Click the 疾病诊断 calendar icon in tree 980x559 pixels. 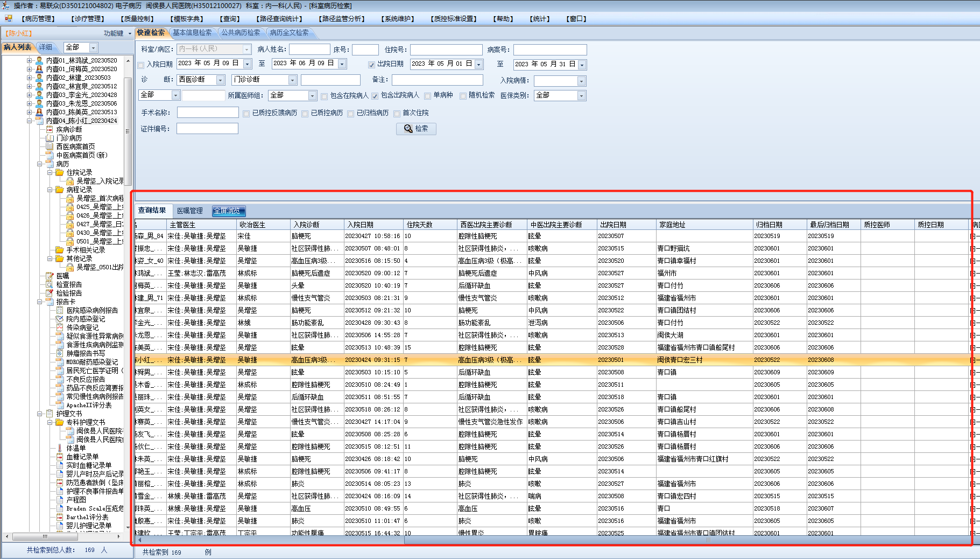(50, 129)
